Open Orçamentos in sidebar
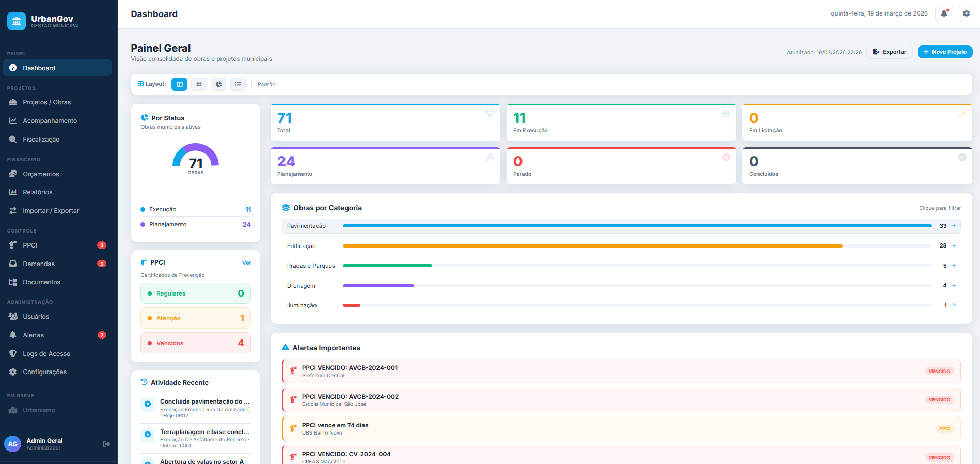 coord(57,174)
